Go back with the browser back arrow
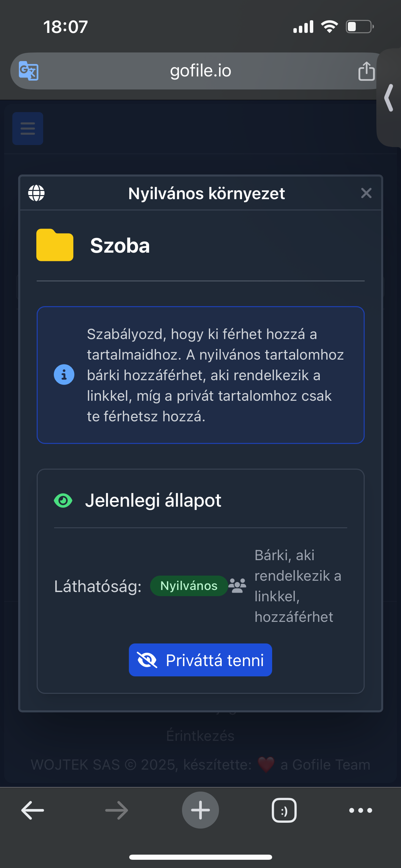Image resolution: width=401 pixels, height=868 pixels. tap(33, 810)
